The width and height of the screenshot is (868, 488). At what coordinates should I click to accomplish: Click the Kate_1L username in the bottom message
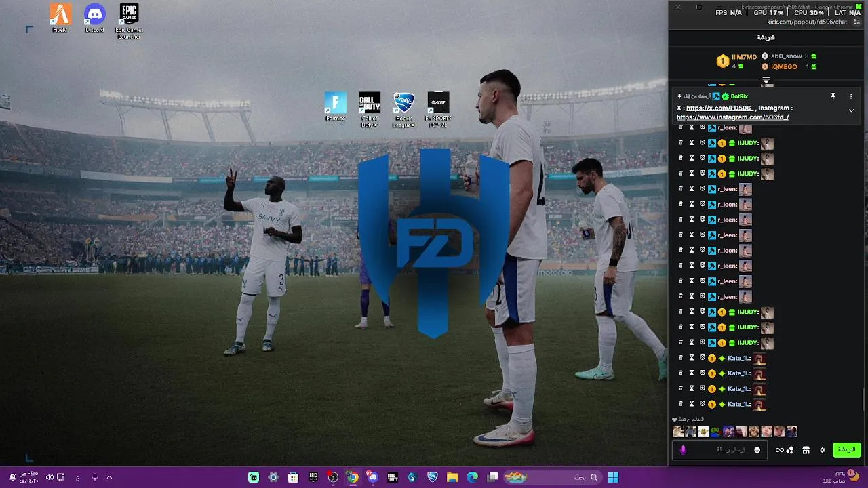(x=738, y=405)
